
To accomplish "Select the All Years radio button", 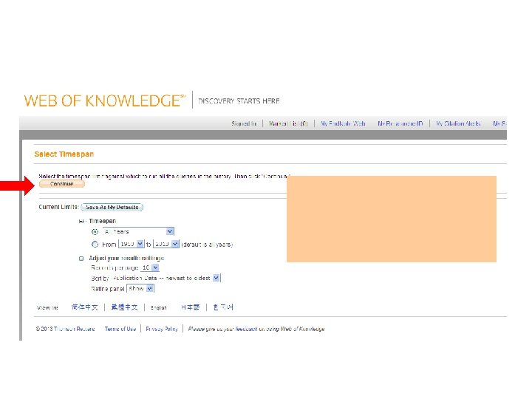I will click(95, 232).
